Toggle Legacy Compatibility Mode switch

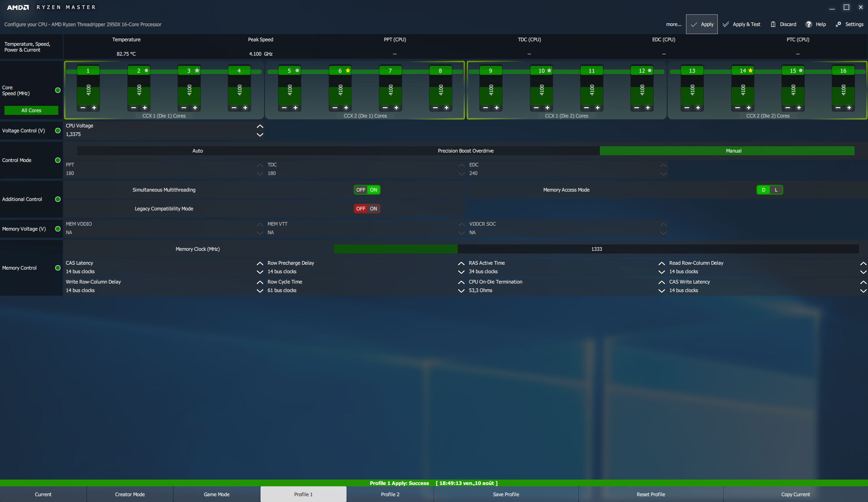pos(367,209)
